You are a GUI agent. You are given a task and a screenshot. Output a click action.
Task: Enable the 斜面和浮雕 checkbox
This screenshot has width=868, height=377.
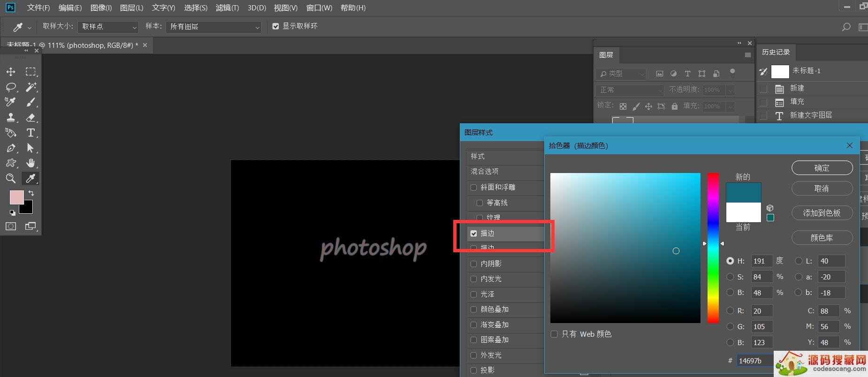(x=474, y=188)
